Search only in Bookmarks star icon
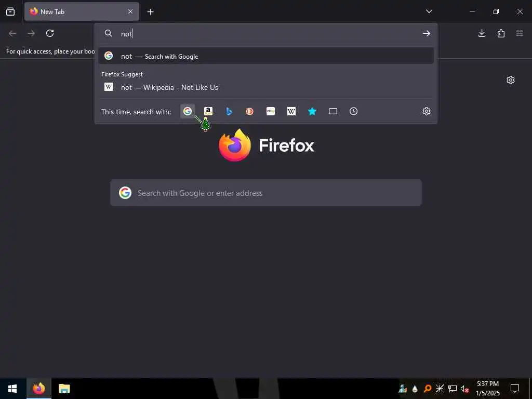 click(x=312, y=111)
